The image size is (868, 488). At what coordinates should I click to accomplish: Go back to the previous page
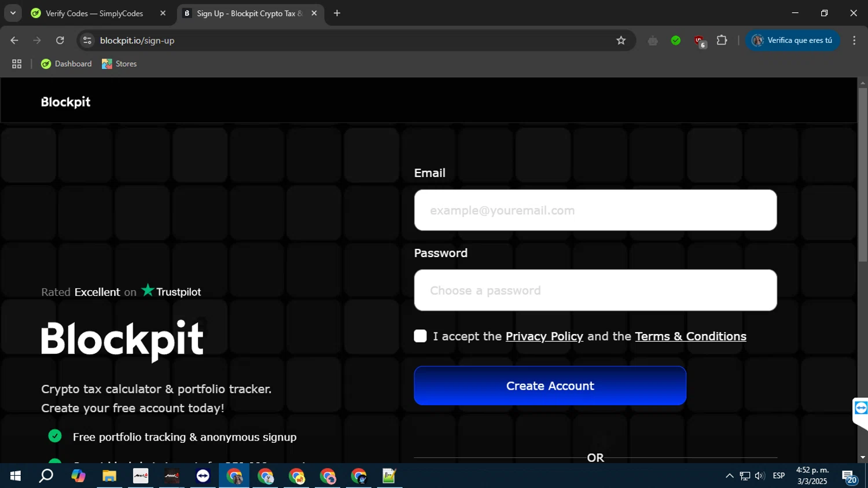[14, 41]
